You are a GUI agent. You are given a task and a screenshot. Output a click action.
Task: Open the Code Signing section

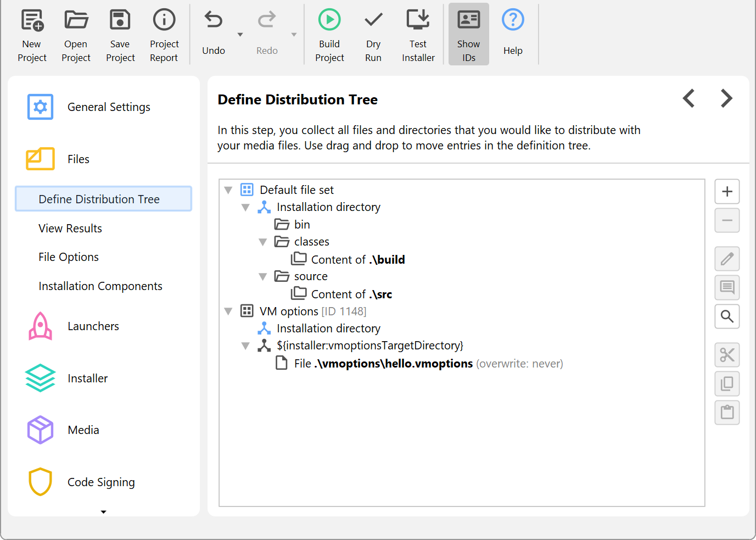[101, 482]
